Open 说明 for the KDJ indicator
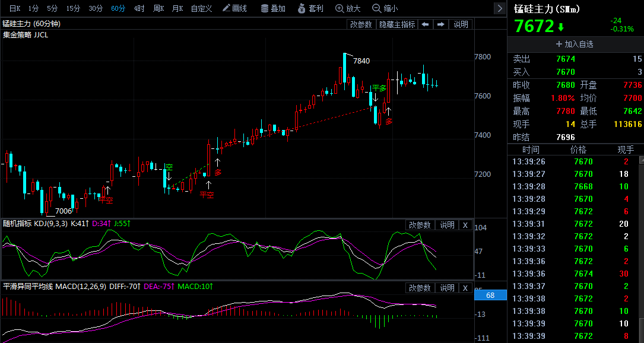The height and width of the screenshot is (343, 644). tap(447, 225)
